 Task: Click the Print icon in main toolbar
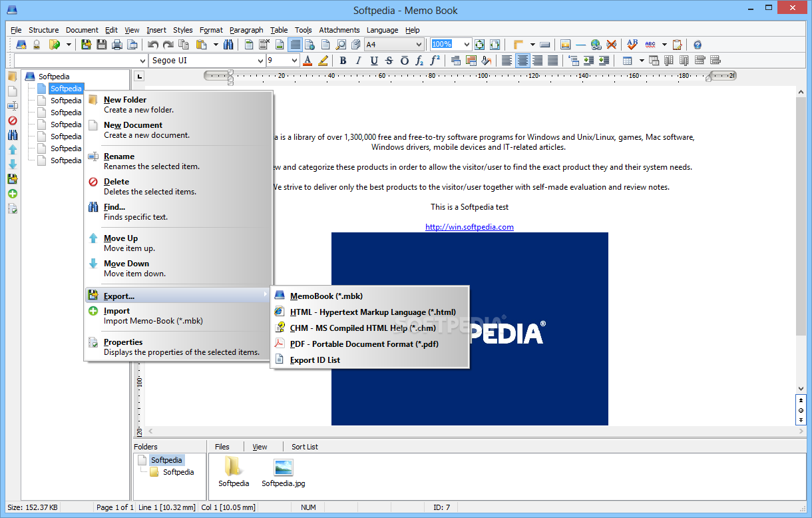[117, 45]
